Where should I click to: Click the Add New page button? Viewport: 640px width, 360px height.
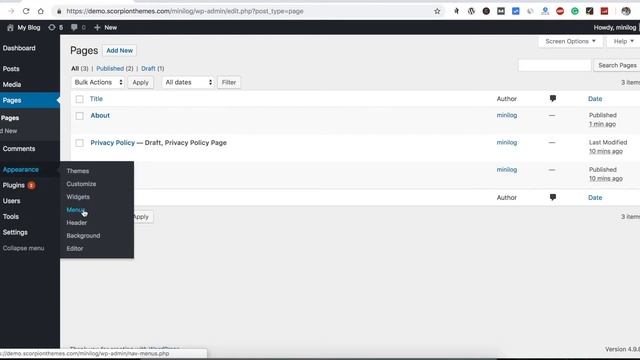point(119,51)
